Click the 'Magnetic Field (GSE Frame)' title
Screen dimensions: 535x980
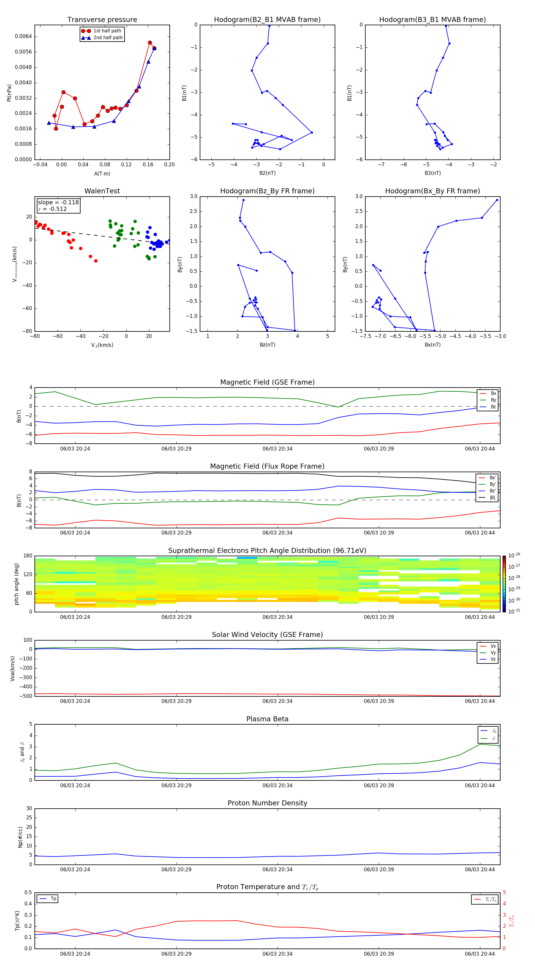[x=267, y=382]
